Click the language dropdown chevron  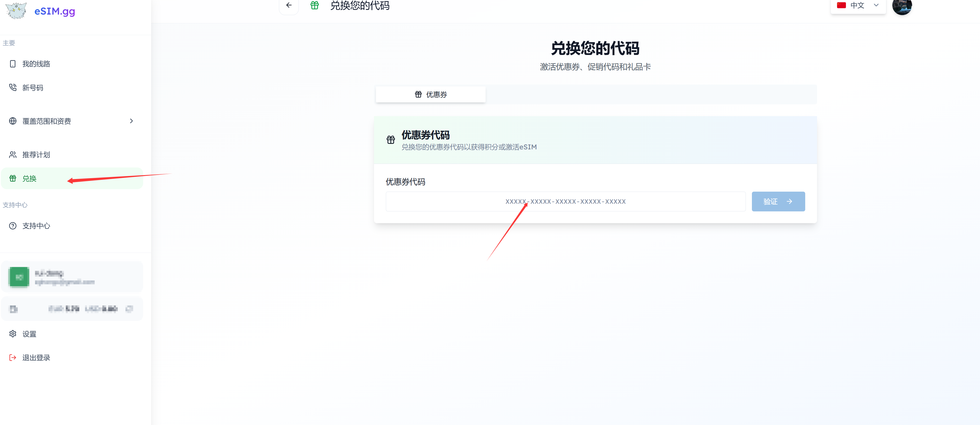[876, 5]
